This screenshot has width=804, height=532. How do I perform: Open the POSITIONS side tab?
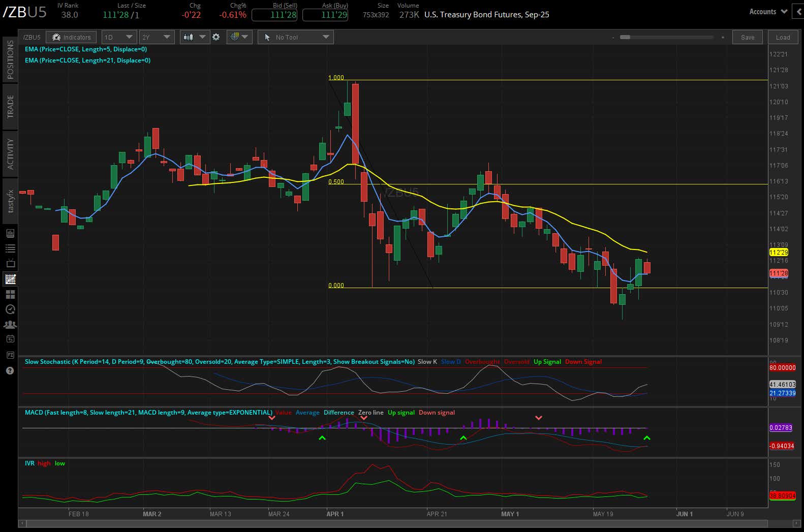coord(10,59)
